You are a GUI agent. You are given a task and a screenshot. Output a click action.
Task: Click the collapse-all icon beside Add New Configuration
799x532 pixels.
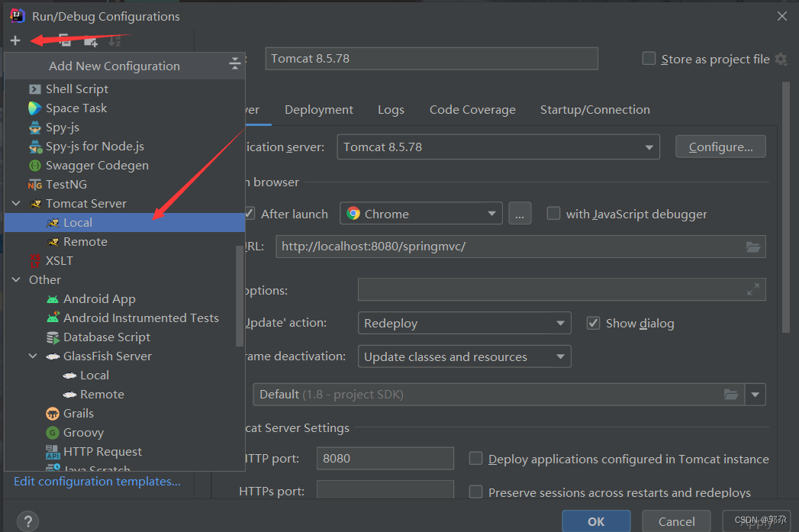coord(234,63)
